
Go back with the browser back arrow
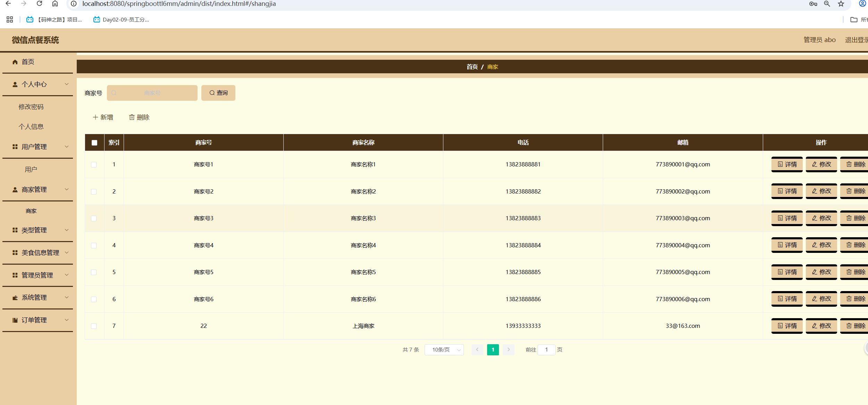click(x=8, y=3)
